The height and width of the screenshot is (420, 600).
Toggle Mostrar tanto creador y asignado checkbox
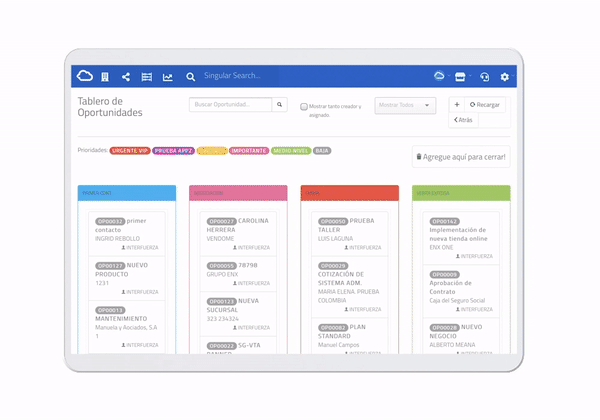304,106
